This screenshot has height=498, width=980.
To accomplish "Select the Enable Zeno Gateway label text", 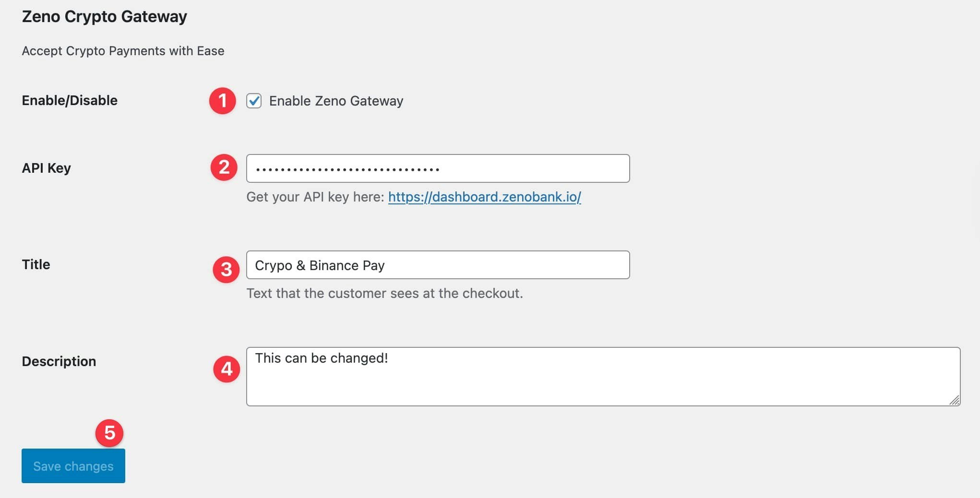I will coord(336,101).
